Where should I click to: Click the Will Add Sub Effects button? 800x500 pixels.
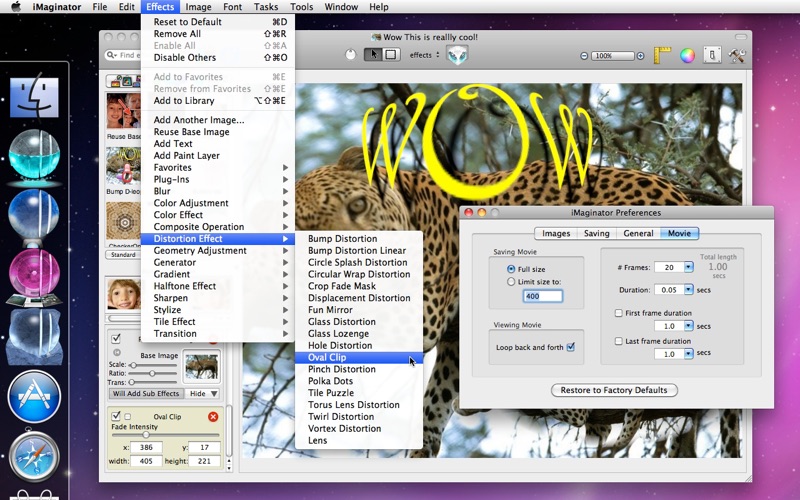(146, 393)
